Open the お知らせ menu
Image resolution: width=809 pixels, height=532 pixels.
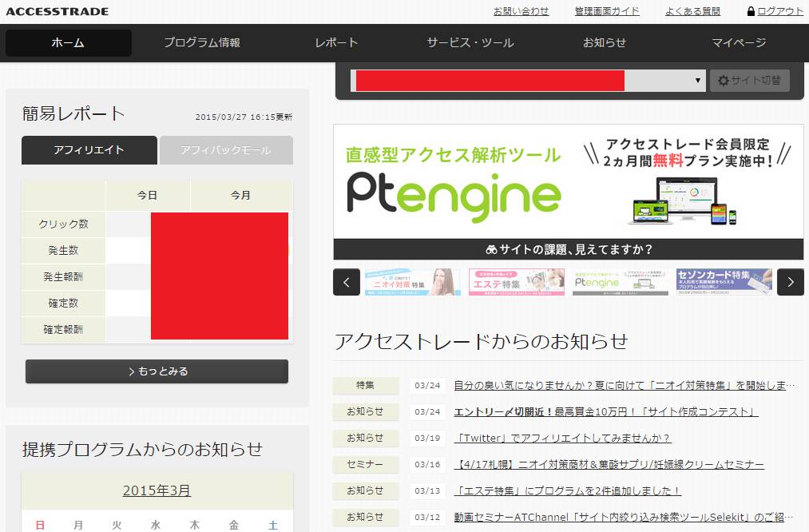(x=605, y=43)
